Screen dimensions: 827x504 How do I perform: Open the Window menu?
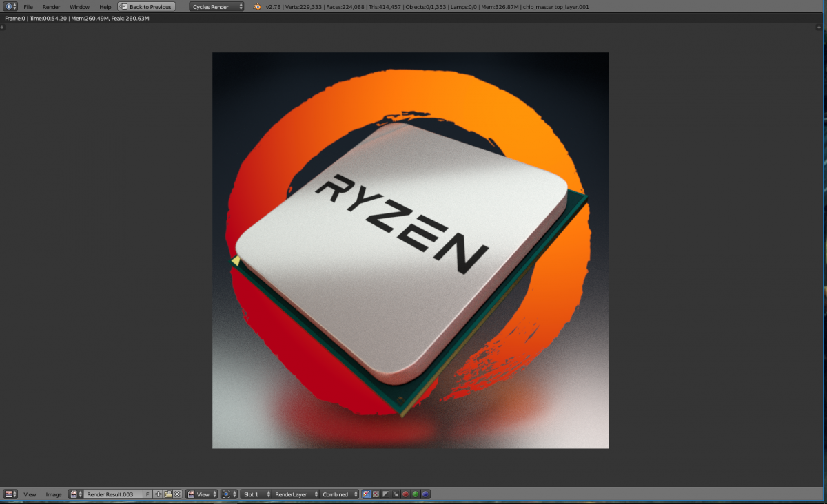click(x=79, y=7)
